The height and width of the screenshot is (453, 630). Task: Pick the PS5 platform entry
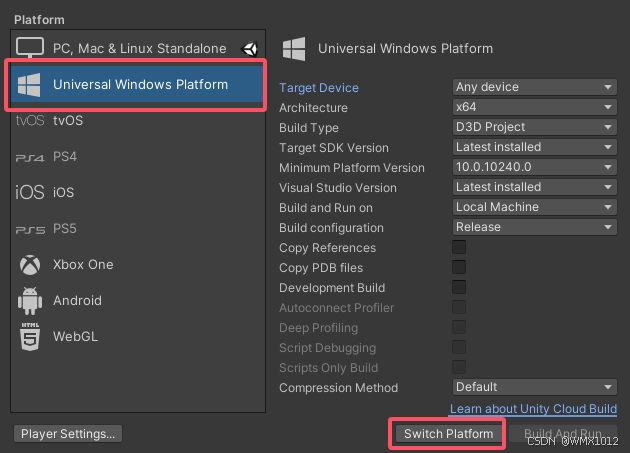click(138, 229)
